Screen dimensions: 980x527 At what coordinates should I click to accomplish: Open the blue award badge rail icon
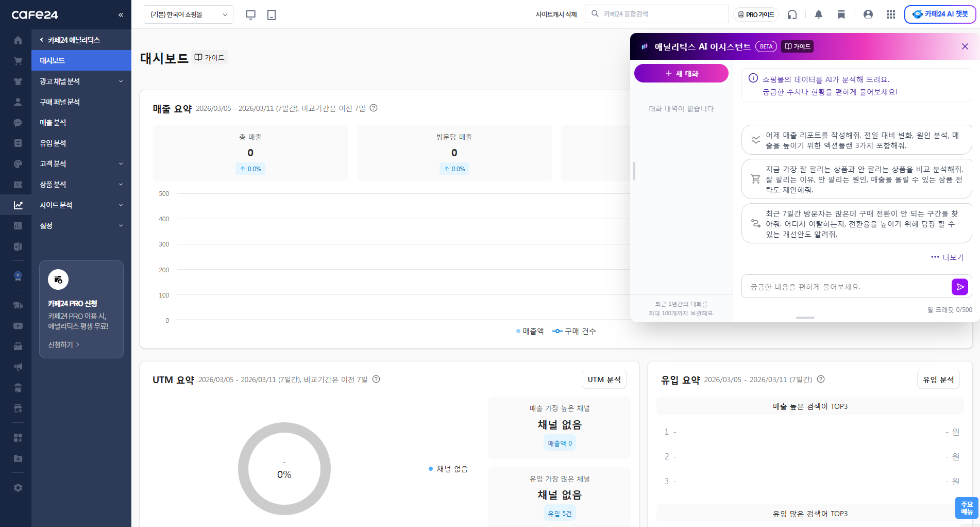18,276
